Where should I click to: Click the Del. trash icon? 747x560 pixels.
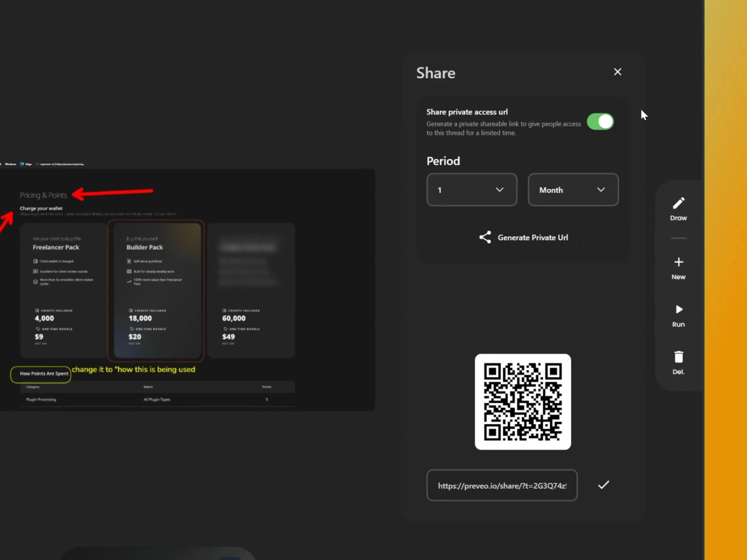click(x=679, y=357)
